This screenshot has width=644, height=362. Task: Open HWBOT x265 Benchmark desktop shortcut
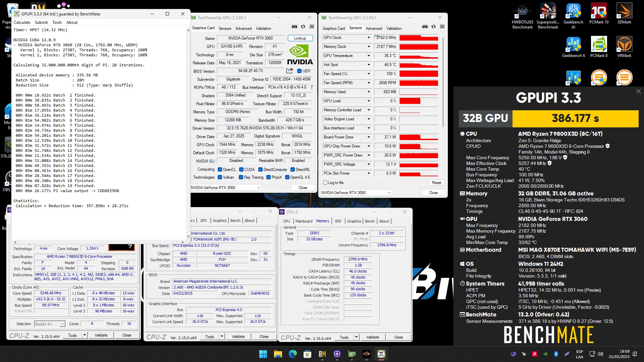(522, 16)
